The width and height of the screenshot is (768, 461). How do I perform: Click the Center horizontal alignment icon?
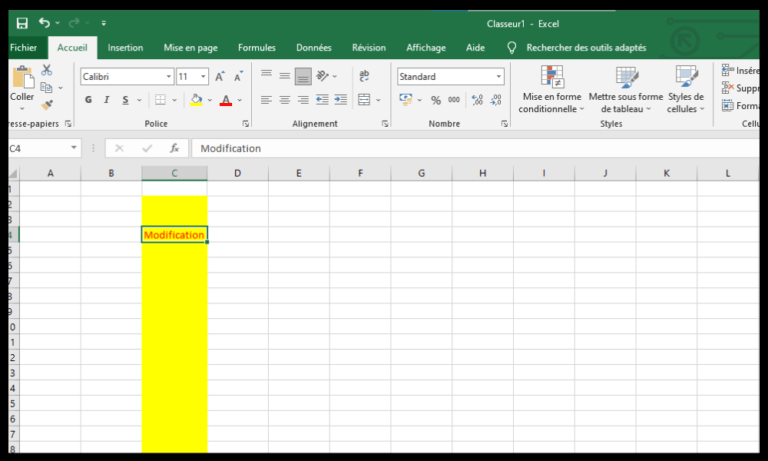click(x=285, y=100)
